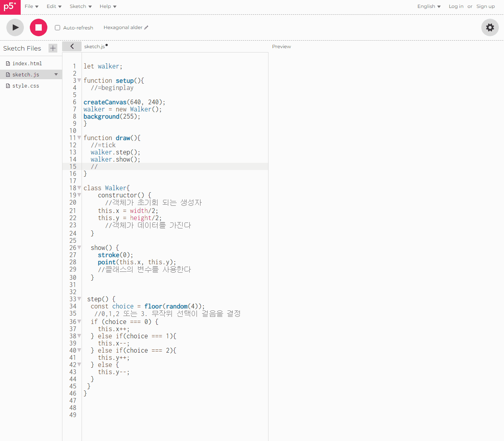Fold the Walker class at line 18
The height and width of the screenshot is (441, 504).
[79, 188]
